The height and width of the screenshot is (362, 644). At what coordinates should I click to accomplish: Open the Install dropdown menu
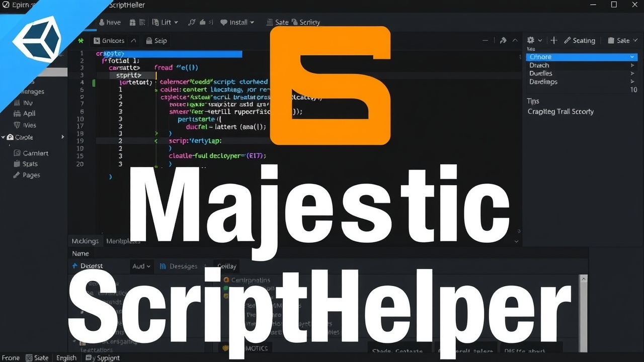coord(237,22)
